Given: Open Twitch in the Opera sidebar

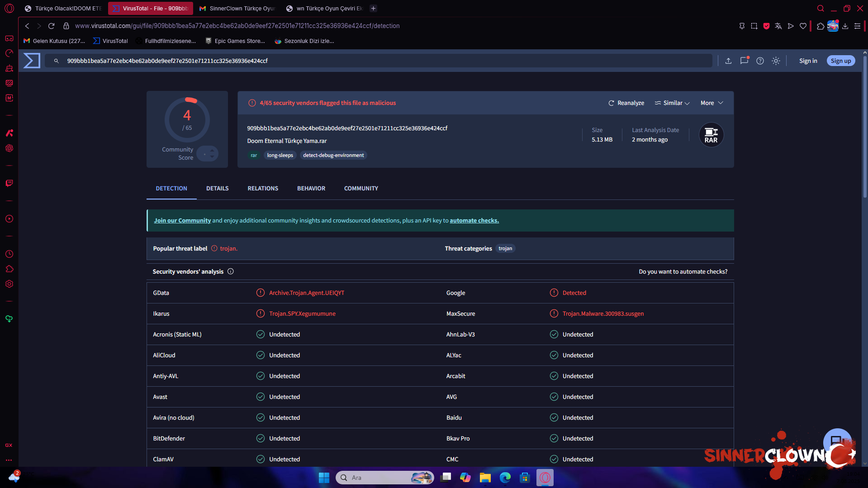Looking at the screenshot, I should pyautogui.click(x=9, y=183).
